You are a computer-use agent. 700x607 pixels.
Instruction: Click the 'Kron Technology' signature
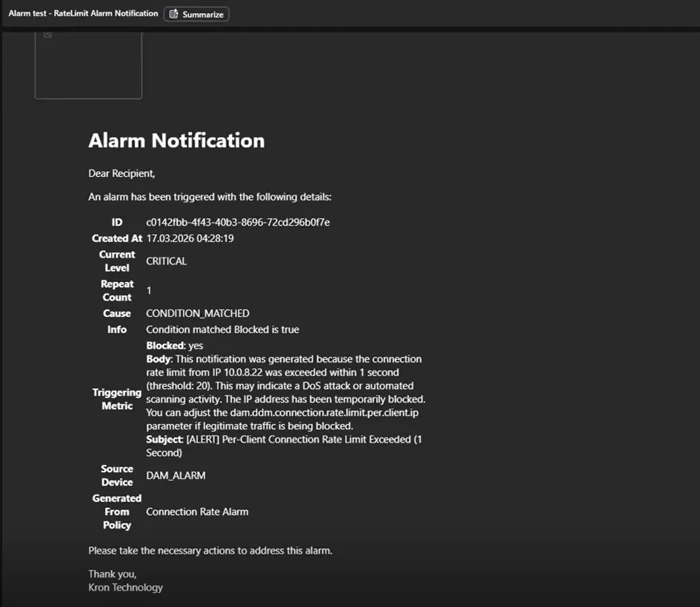pyautogui.click(x=125, y=587)
